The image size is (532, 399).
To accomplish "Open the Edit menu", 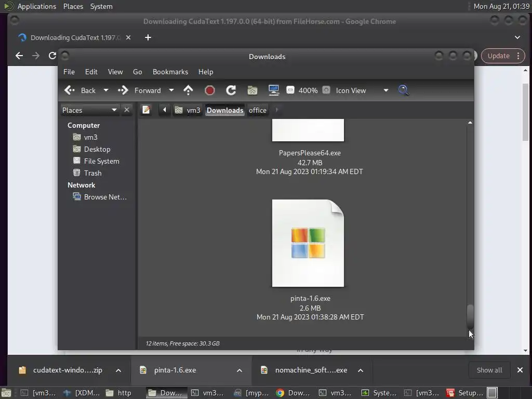I will tap(91, 72).
